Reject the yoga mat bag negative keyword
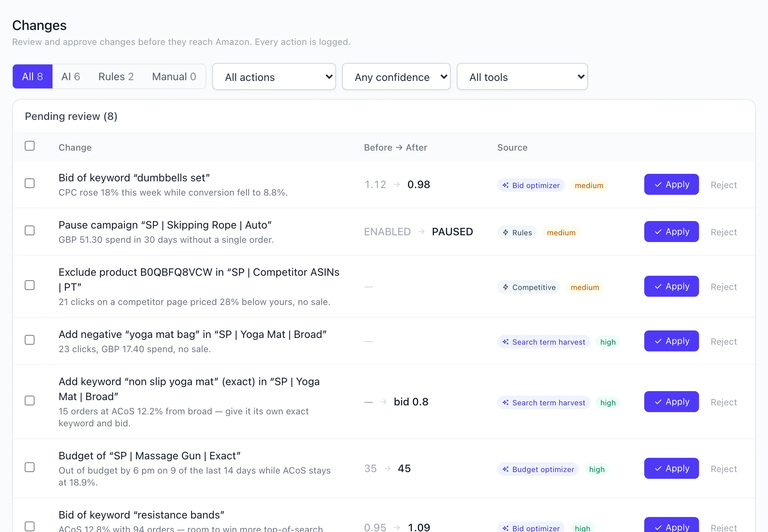This screenshot has width=768, height=532. (724, 342)
